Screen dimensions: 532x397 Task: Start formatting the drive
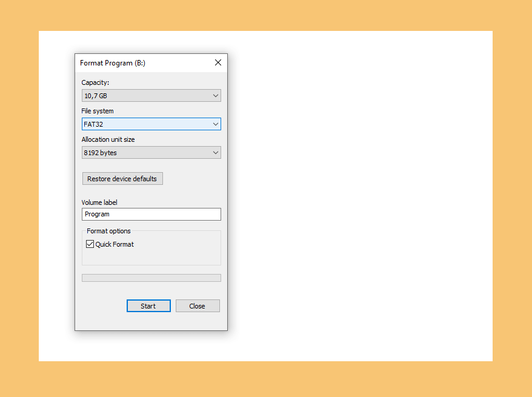tap(148, 305)
